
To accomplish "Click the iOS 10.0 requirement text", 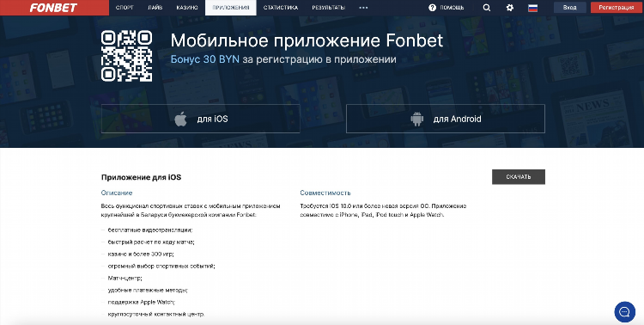I will [383, 211].
